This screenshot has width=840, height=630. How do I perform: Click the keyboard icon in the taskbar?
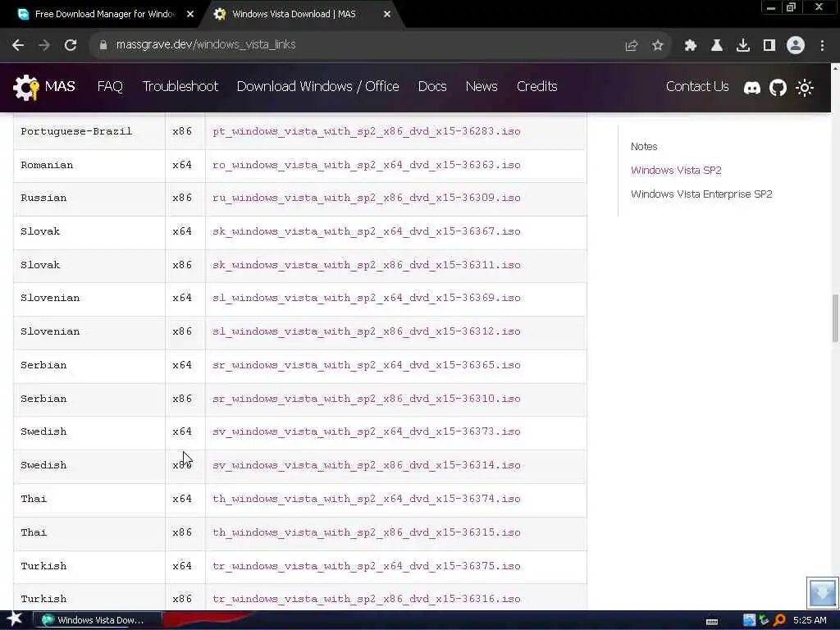[x=712, y=622]
